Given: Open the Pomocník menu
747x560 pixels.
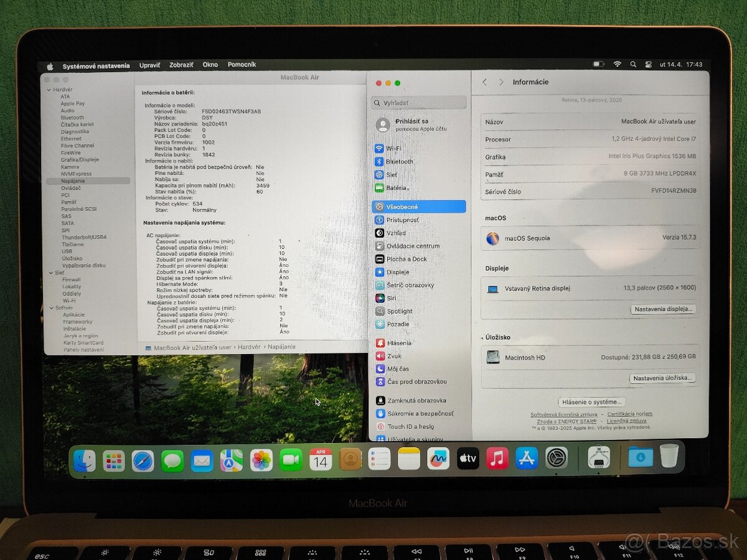Looking at the screenshot, I should coord(242,64).
